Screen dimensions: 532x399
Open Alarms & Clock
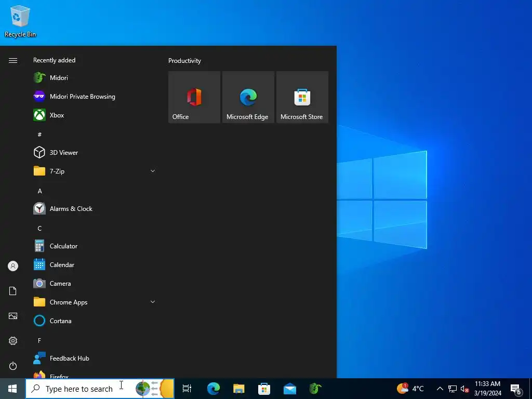click(x=95, y=209)
